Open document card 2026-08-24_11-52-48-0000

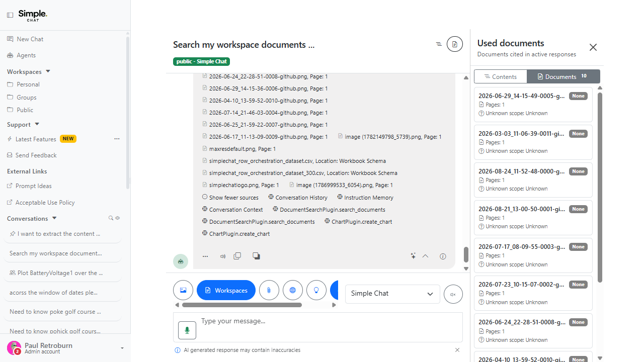pos(533,180)
